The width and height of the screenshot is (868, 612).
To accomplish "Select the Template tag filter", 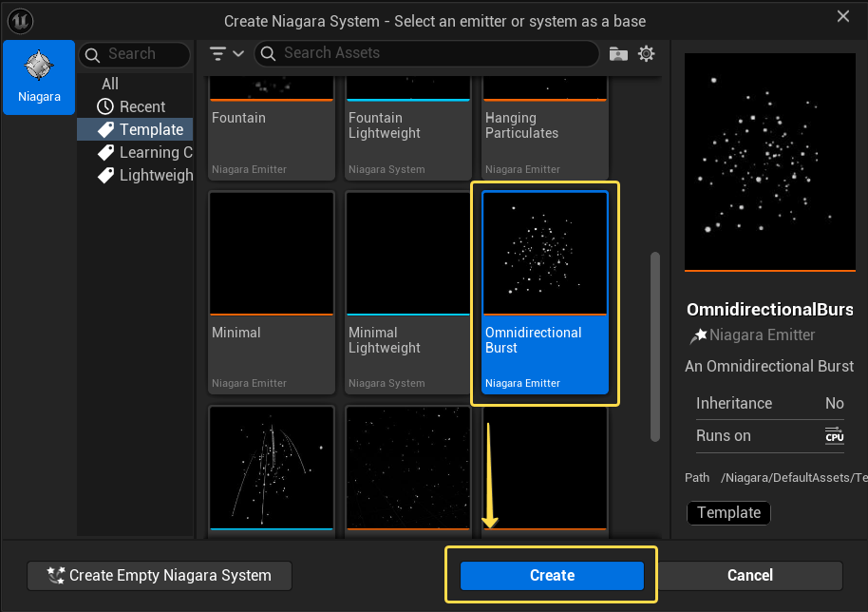I will [135, 129].
